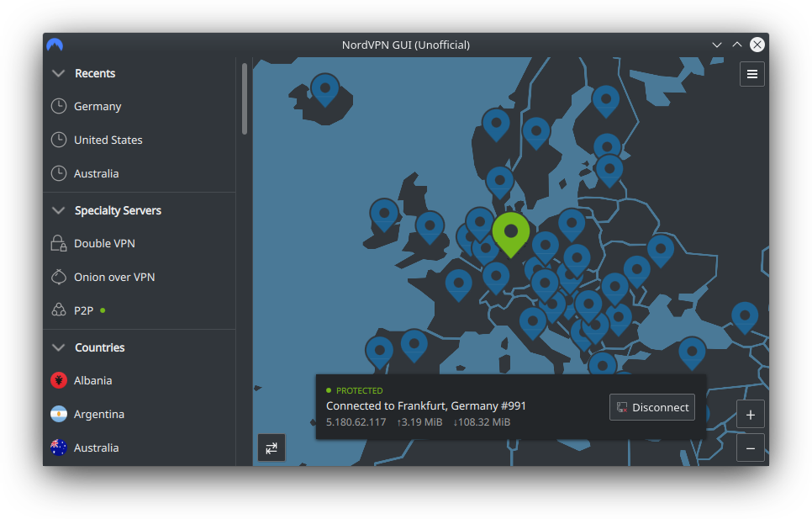The height and width of the screenshot is (519, 812).
Task: Click the Double VPN padlock icon
Action: [59, 243]
